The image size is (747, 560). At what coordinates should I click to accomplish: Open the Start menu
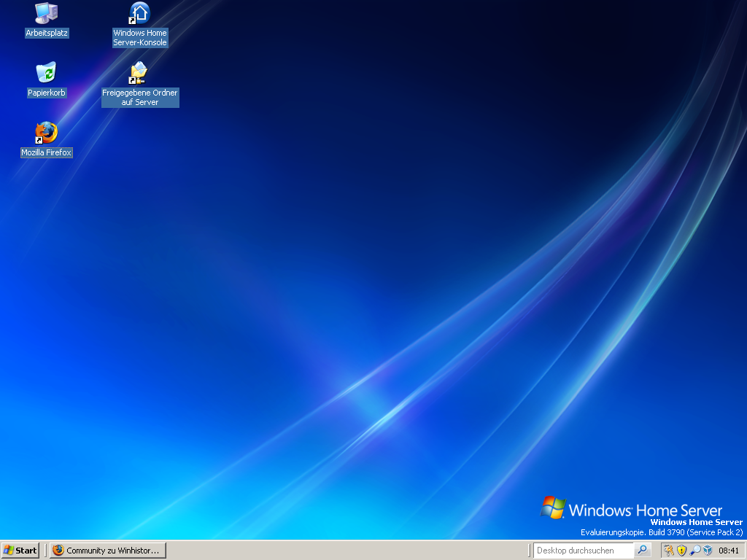coord(20,551)
